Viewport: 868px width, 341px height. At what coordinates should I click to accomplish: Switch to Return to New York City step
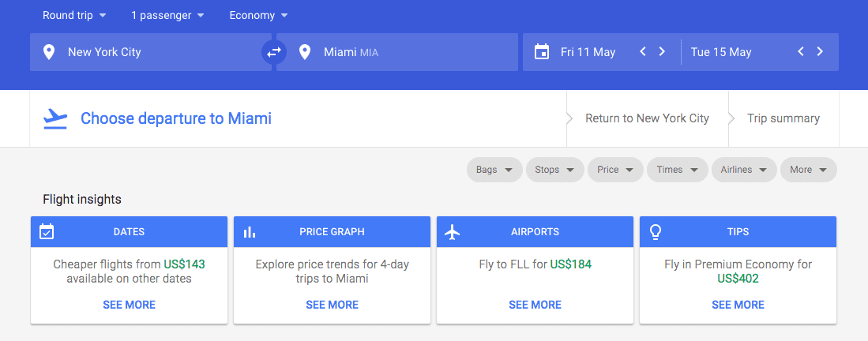(647, 118)
